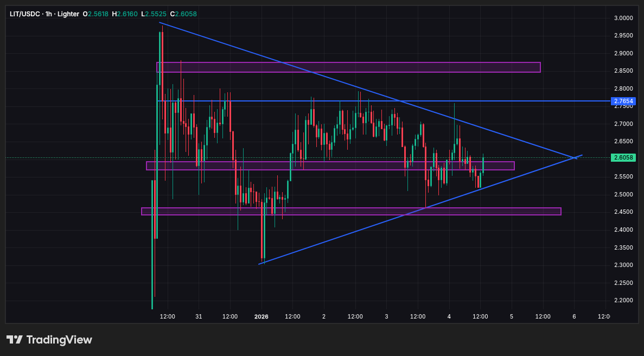Click the high value H2.6160

(x=125, y=14)
